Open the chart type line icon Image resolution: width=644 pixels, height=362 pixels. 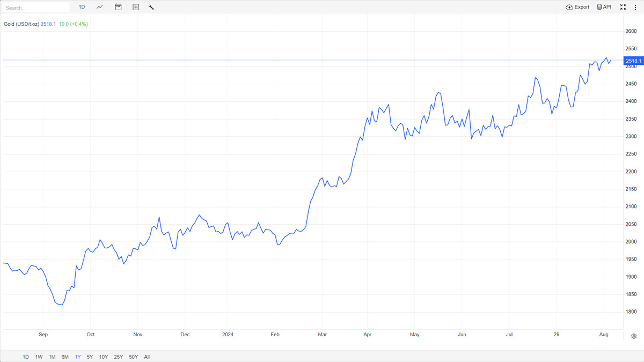100,7
